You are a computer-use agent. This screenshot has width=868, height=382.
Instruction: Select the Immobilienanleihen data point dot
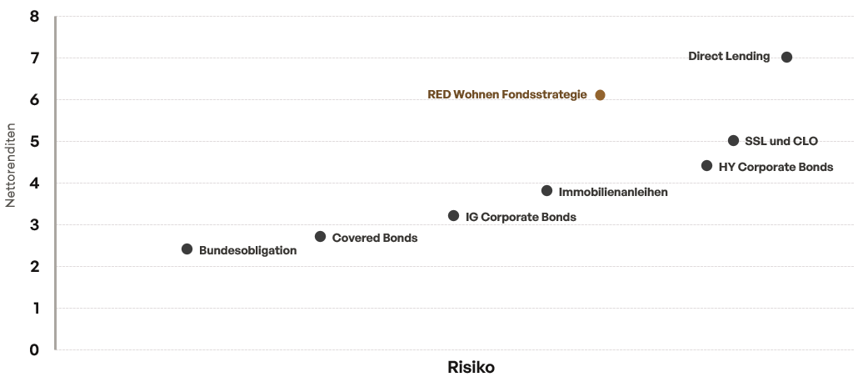pyautogui.click(x=546, y=191)
